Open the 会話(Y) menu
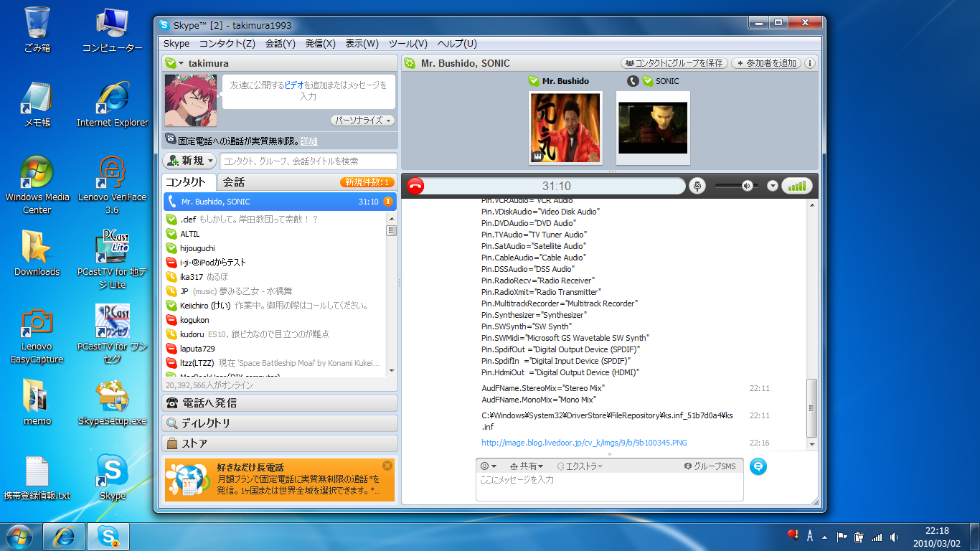Viewport: 980px width, 551px height. (281, 44)
